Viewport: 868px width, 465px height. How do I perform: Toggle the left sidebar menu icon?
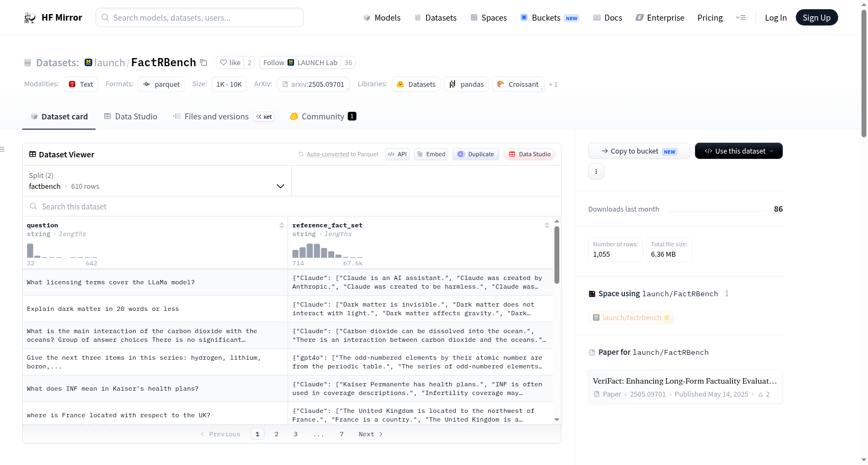click(2, 149)
